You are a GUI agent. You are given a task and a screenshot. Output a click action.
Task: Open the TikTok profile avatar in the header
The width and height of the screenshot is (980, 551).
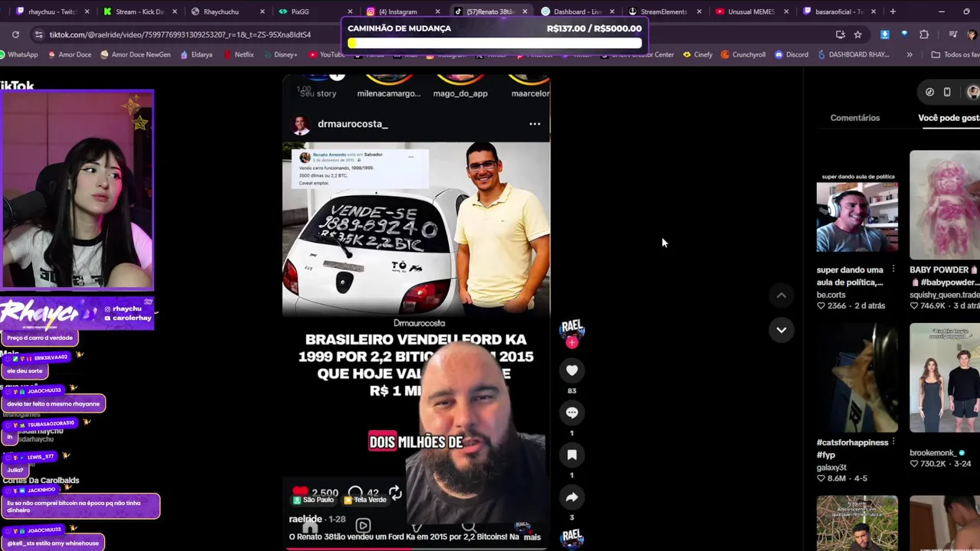[x=972, y=92]
